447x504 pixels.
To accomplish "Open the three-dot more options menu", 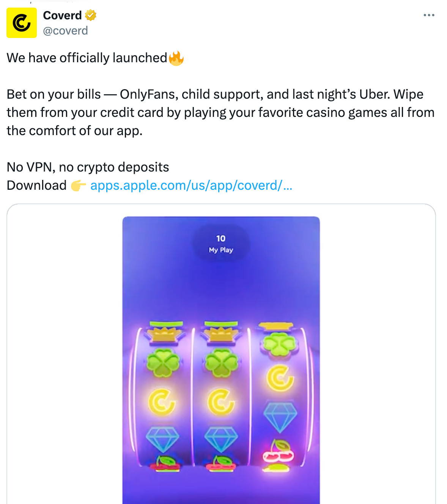I will [x=429, y=15].
